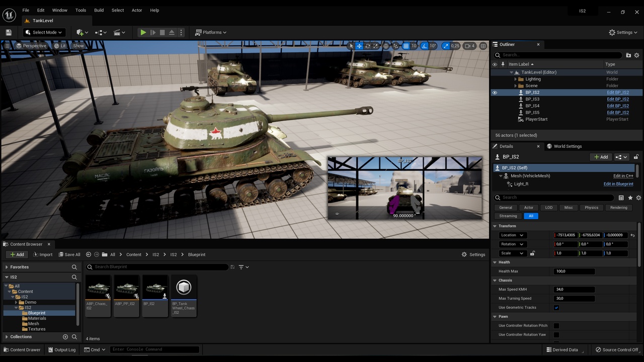Screen dimensions: 644x362
Task: Click the Add component button in Details
Action: [601, 157]
